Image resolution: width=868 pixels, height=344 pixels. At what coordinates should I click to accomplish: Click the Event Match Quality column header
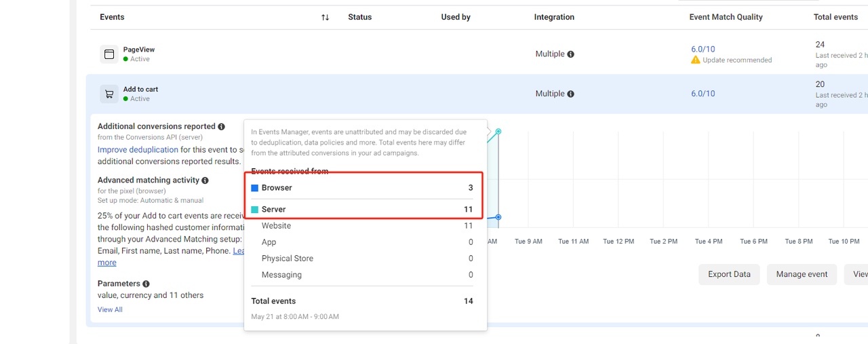[726, 17]
